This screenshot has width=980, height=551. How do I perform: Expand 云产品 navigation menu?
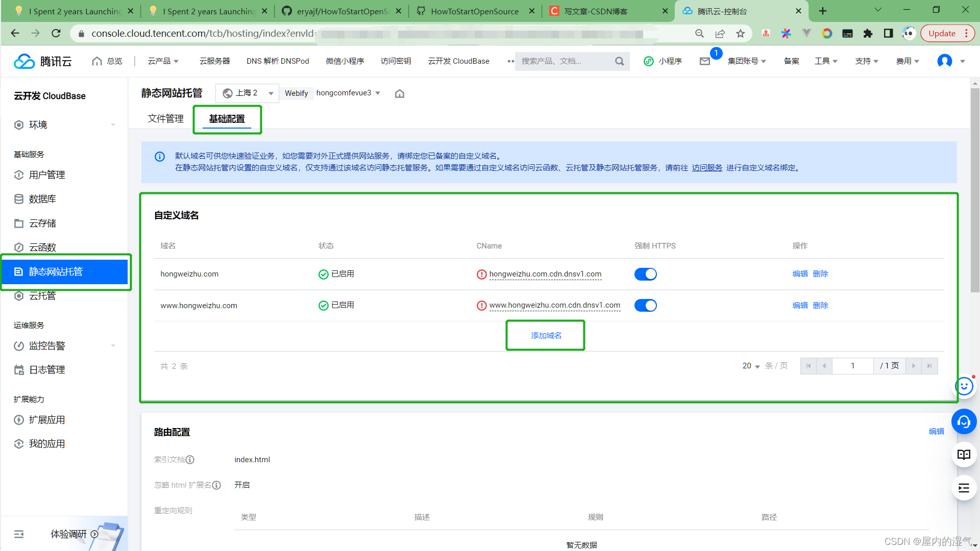click(162, 61)
